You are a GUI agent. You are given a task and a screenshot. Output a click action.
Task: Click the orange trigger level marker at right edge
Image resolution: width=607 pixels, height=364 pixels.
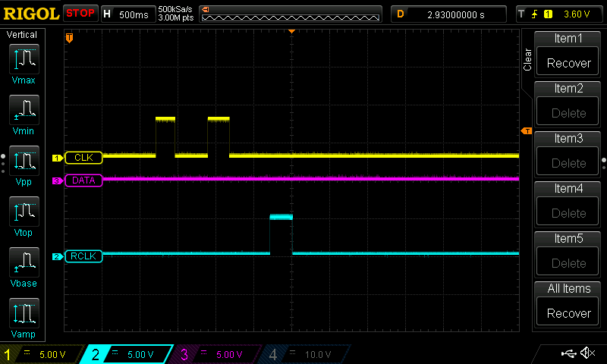(527, 131)
